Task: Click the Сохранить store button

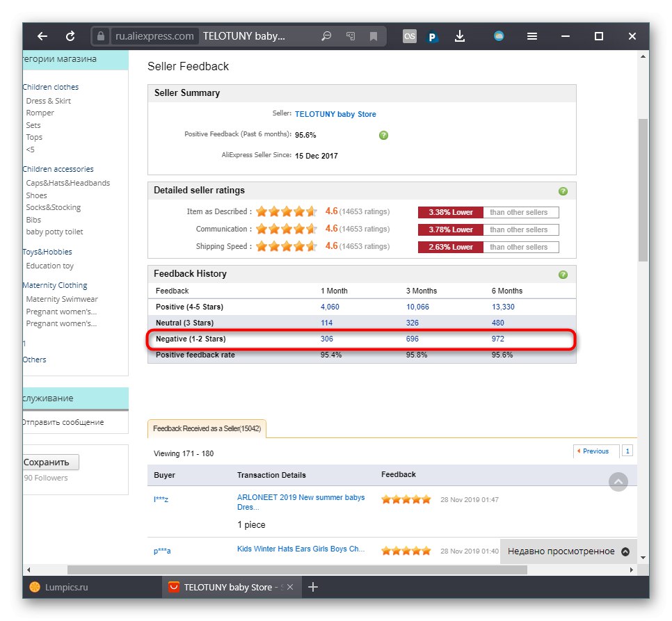Action: (x=51, y=462)
